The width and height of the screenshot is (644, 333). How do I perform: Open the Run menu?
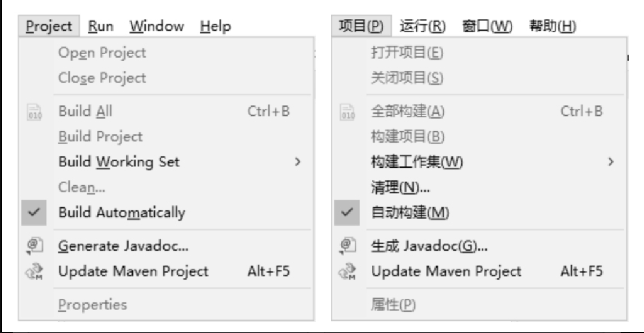tap(101, 26)
